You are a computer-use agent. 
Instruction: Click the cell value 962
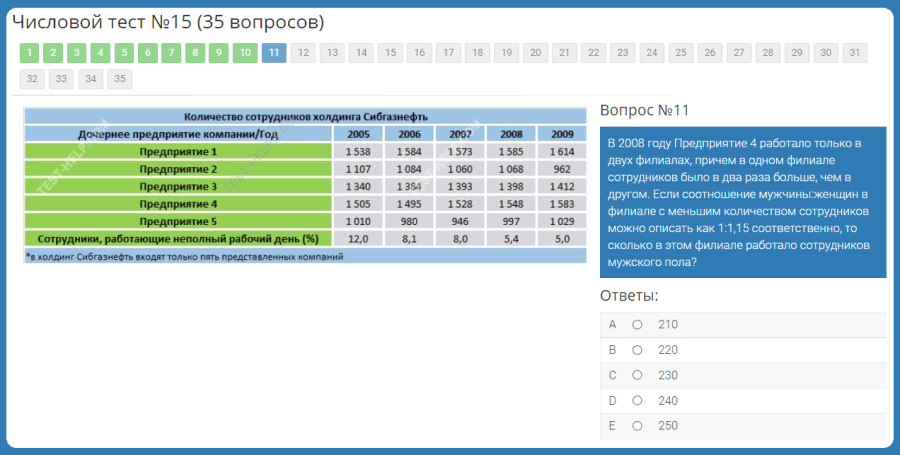(x=562, y=169)
